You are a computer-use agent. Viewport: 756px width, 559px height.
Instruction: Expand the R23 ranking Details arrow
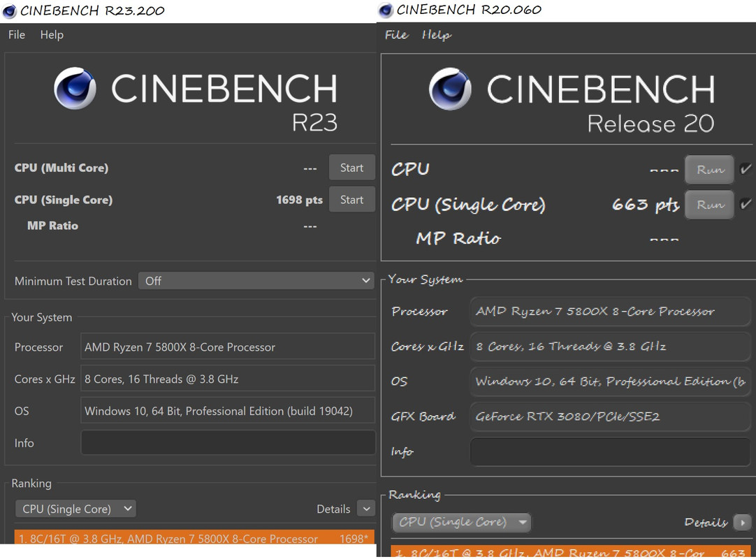(366, 509)
